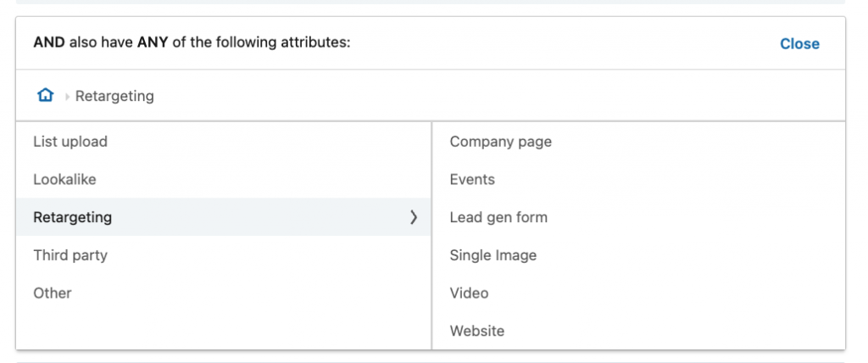Select the Retargeting category row
The image size is (868, 363).
click(x=224, y=217)
